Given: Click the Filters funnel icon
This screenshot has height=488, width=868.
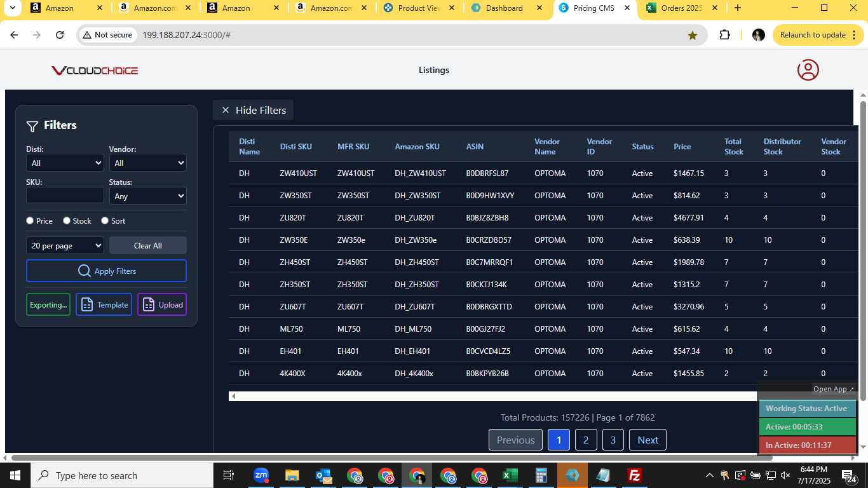Looking at the screenshot, I should 32,126.
